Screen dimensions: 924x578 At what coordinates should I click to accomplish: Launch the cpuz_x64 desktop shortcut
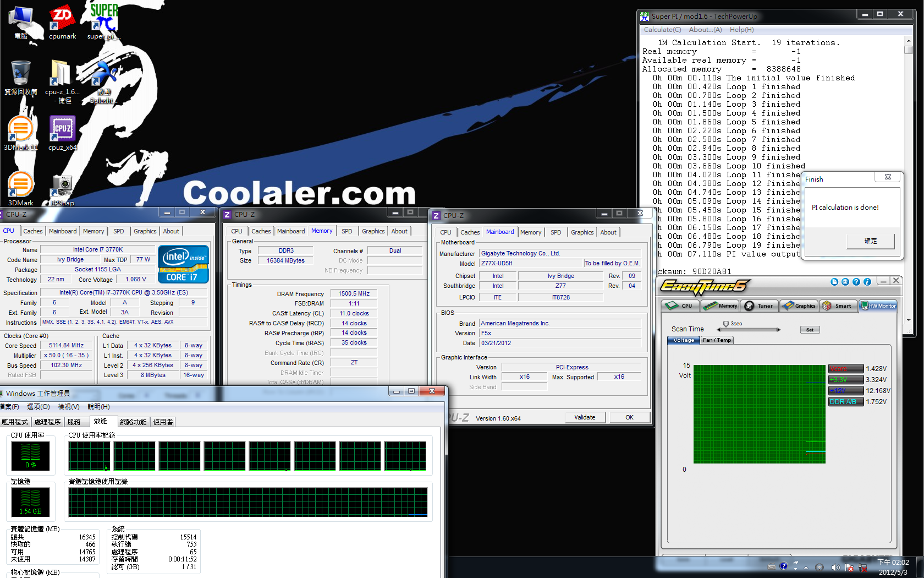[x=62, y=133]
